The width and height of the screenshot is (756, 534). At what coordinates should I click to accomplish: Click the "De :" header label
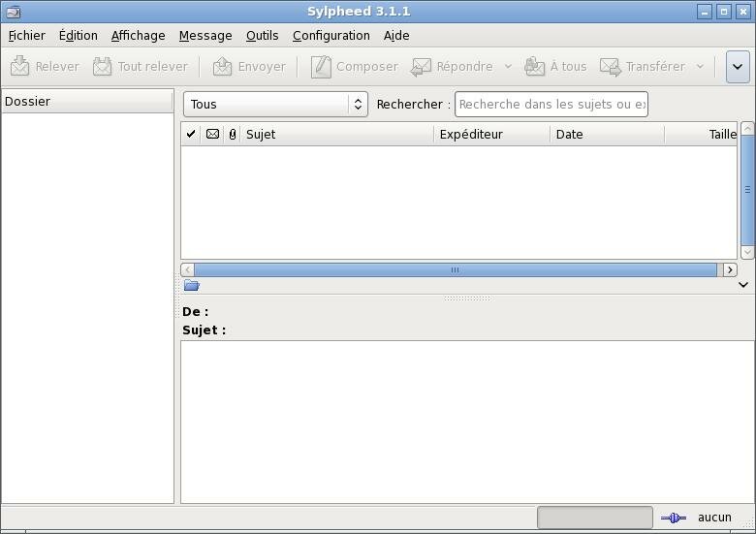click(195, 312)
